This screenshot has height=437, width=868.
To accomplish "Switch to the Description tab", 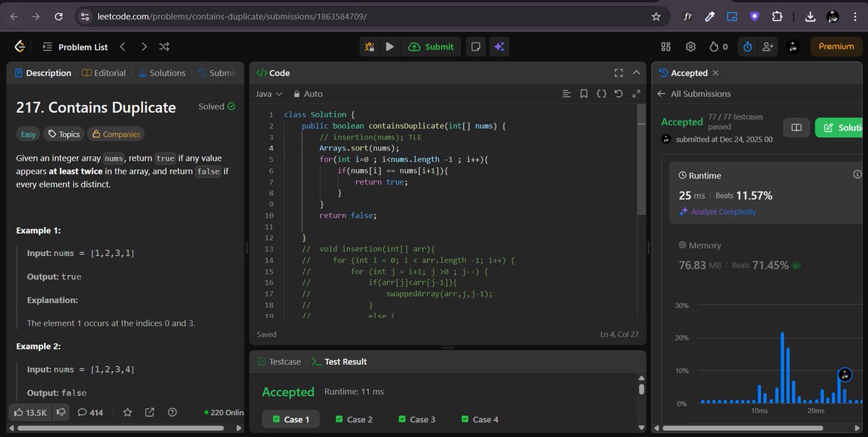I will coord(43,73).
